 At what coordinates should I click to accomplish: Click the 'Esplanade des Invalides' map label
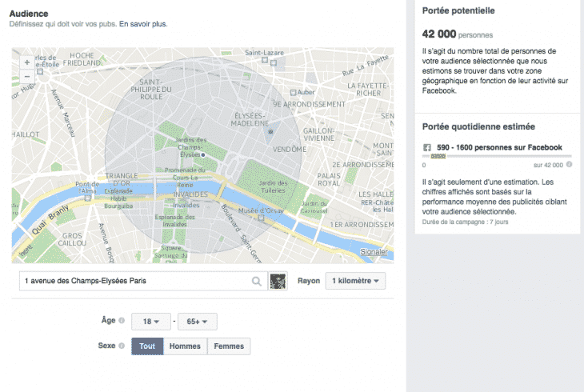tap(174, 221)
